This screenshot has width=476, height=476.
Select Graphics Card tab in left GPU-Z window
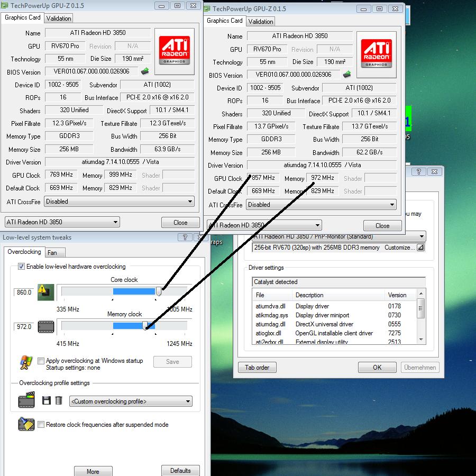click(22, 17)
